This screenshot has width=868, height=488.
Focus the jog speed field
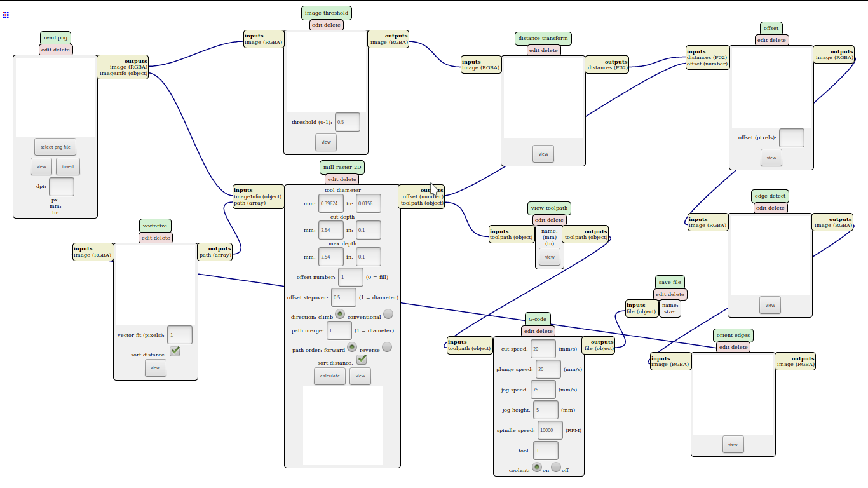click(x=543, y=390)
